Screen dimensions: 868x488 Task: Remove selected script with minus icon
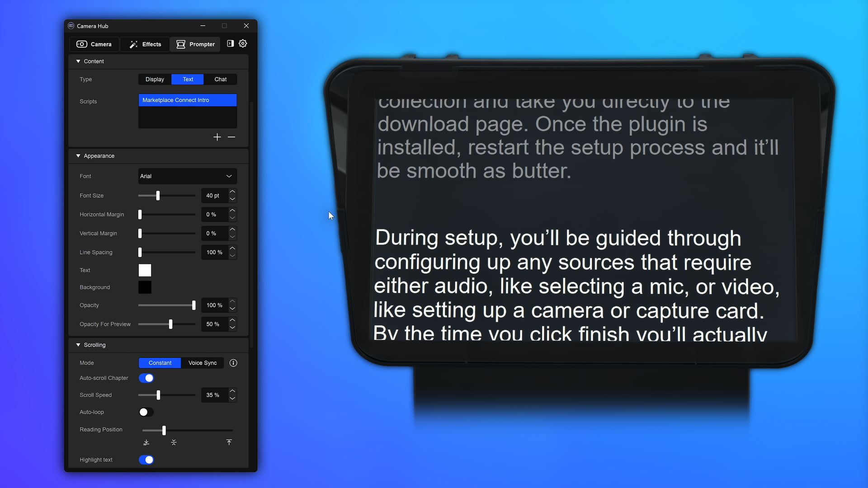pos(231,137)
